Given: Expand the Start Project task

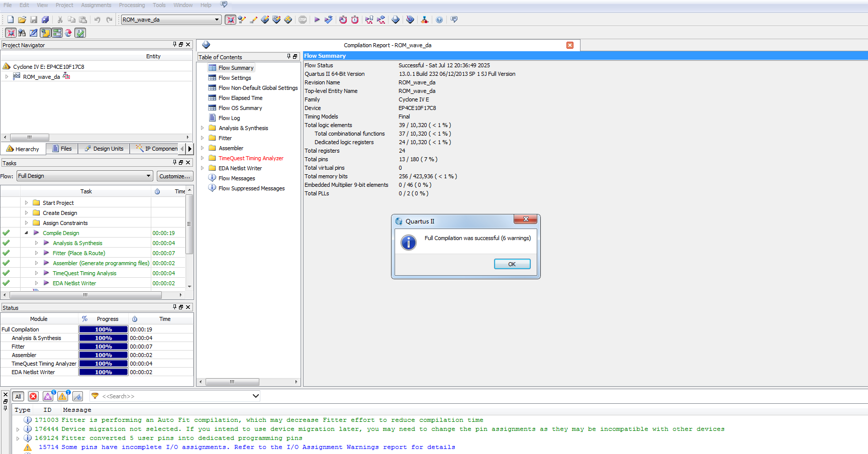Looking at the screenshot, I should pyautogui.click(x=26, y=203).
